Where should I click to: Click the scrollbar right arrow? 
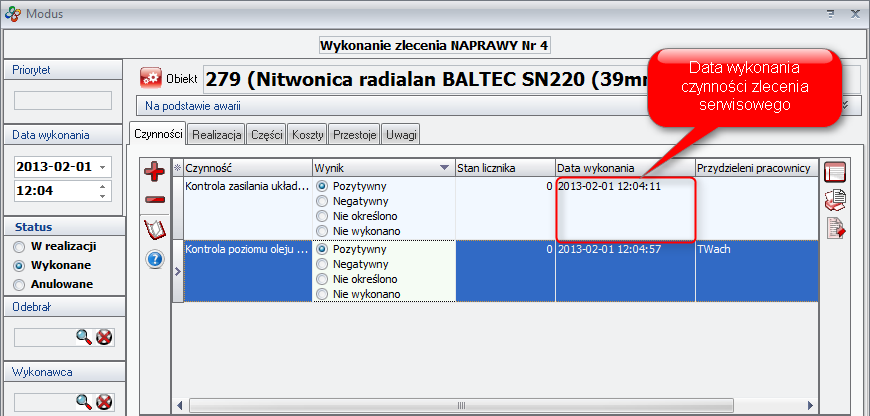coord(810,405)
